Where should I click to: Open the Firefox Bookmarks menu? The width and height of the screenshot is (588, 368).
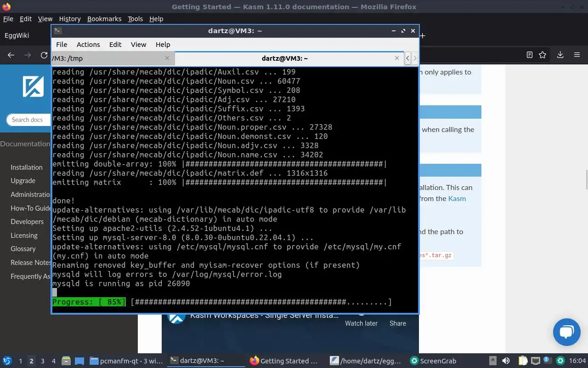104,19
